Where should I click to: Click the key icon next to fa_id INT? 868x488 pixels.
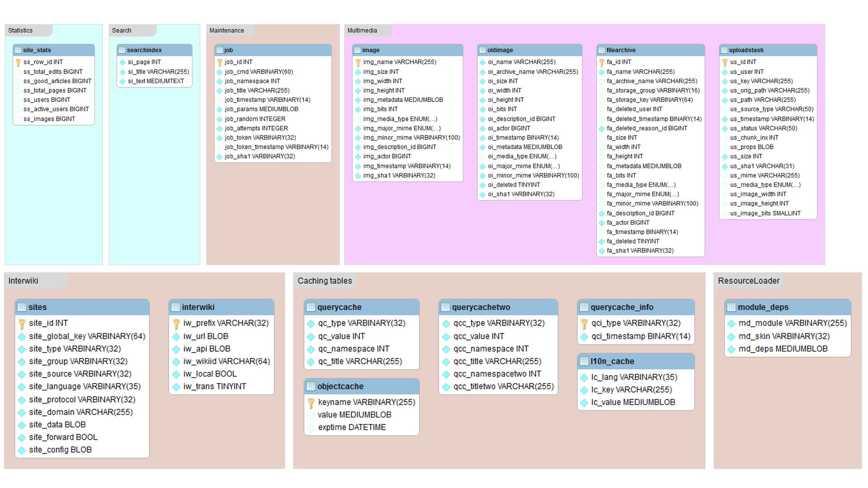(602, 62)
